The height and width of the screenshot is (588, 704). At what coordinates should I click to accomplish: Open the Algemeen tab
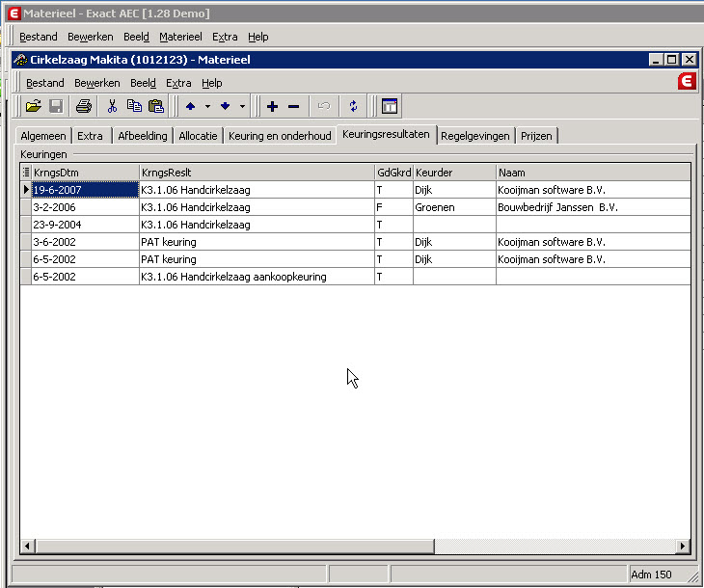point(43,136)
